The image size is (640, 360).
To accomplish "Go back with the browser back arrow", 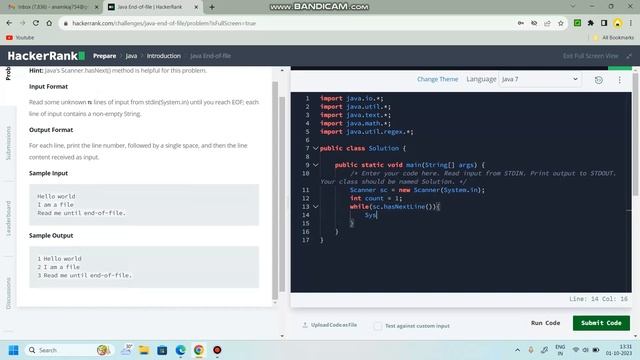I will click(x=9, y=23).
